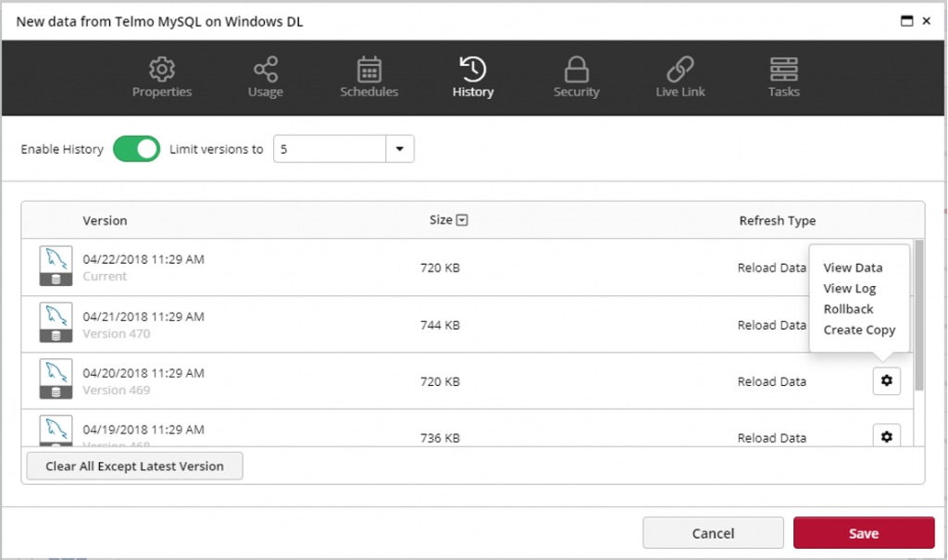Click the Limit versions input showing 5

(x=330, y=149)
